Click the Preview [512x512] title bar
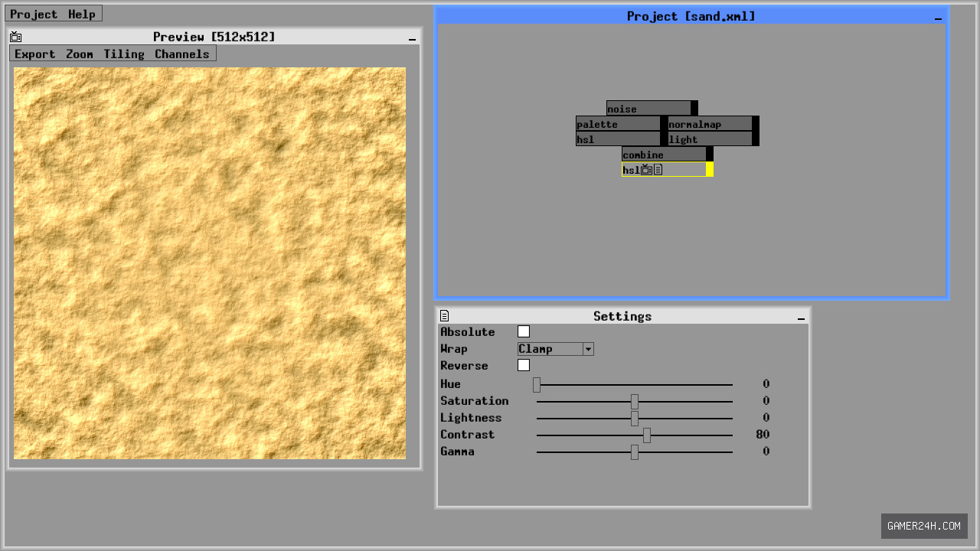 [x=214, y=37]
